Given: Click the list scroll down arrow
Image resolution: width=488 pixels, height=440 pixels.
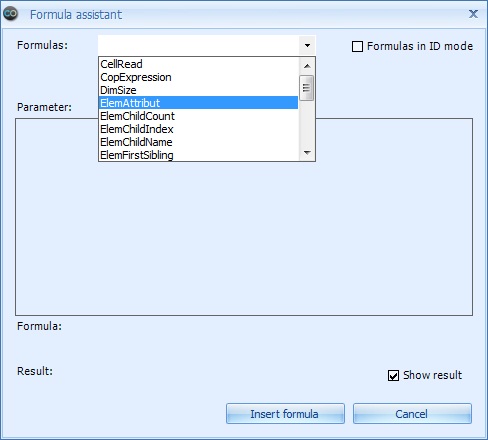Looking at the screenshot, I should [307, 153].
